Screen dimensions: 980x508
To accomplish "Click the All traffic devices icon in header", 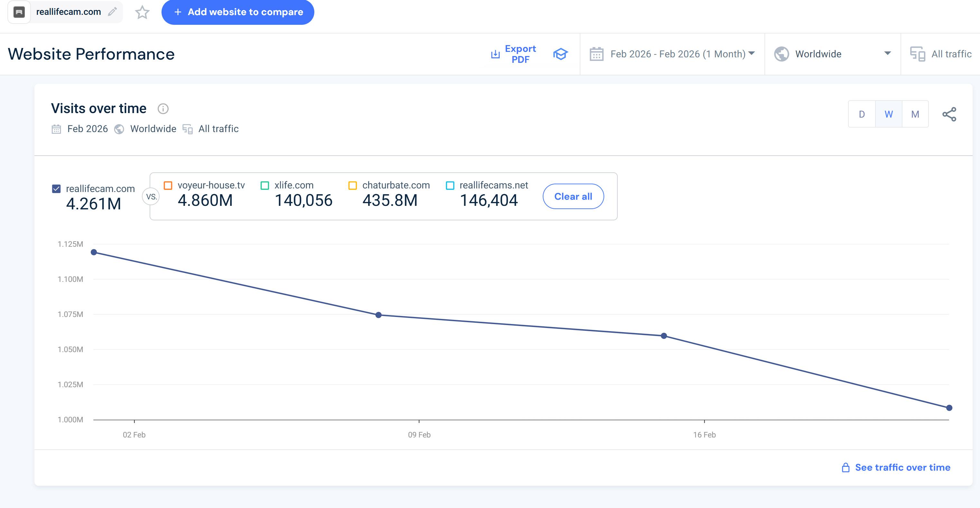I will [x=917, y=54].
